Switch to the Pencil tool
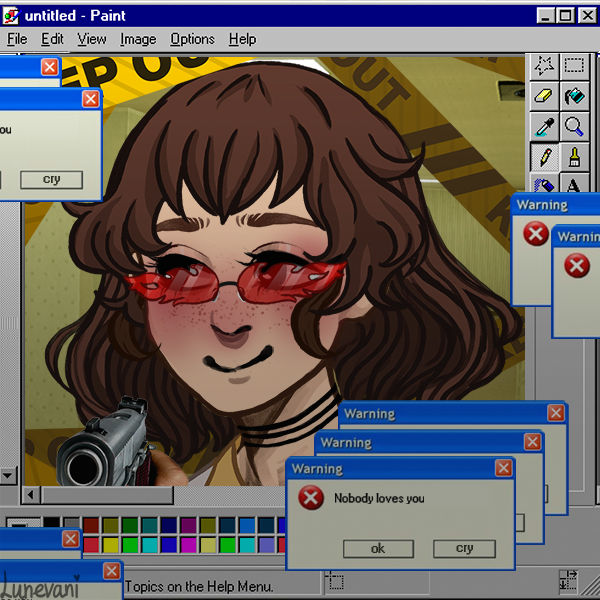600x600 pixels. coord(544,156)
